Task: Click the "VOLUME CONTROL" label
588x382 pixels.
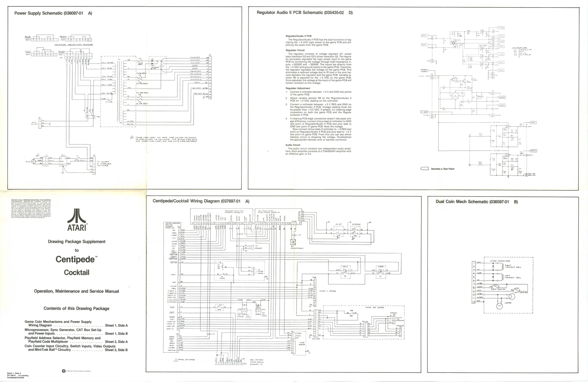Action: [x=260, y=272]
